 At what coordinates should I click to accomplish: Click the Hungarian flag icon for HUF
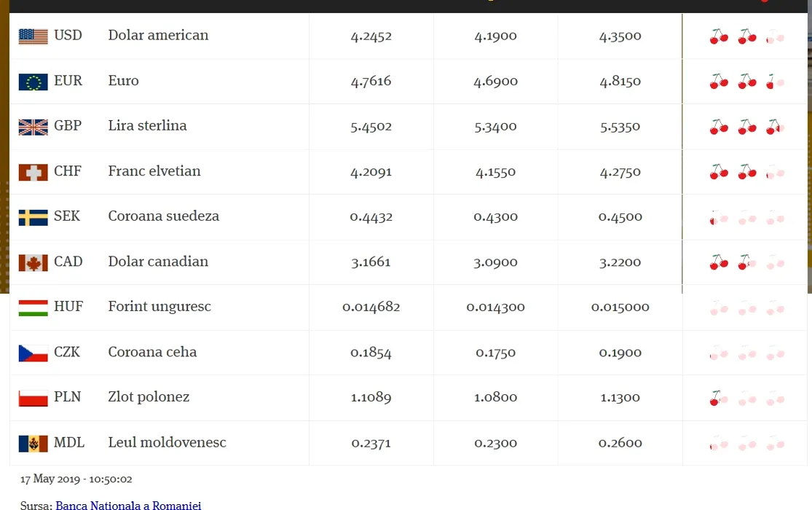(33, 308)
